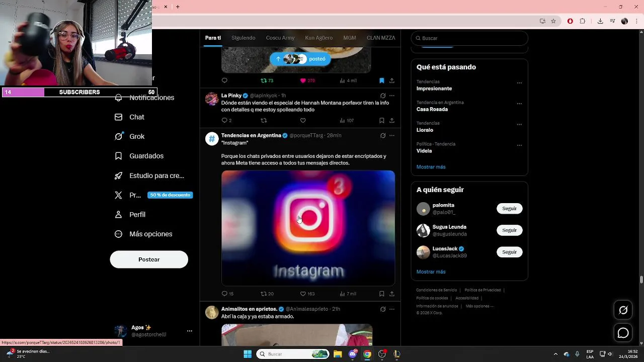Switch to the Siguiendo tab

tap(243, 38)
